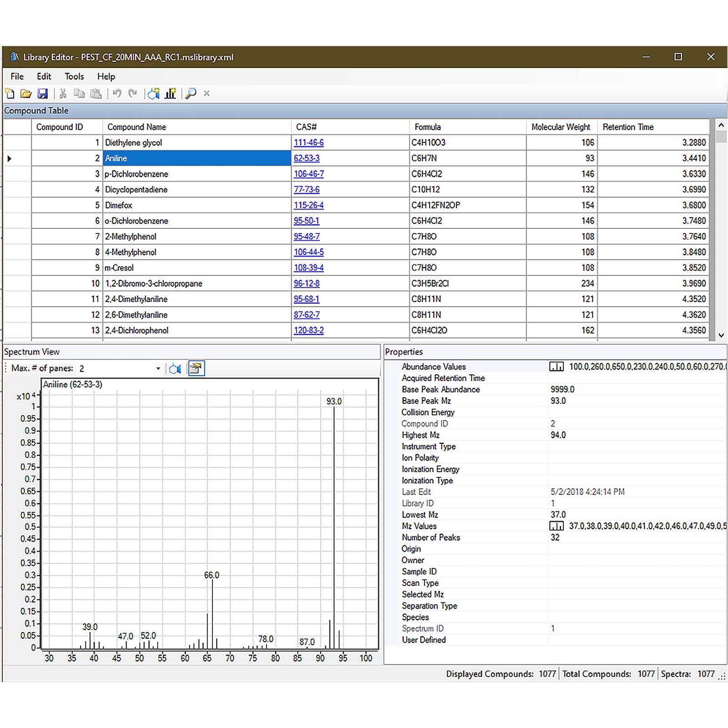The image size is (728, 728).
Task: Open the Max. # of panes dropdown
Action: point(158,368)
